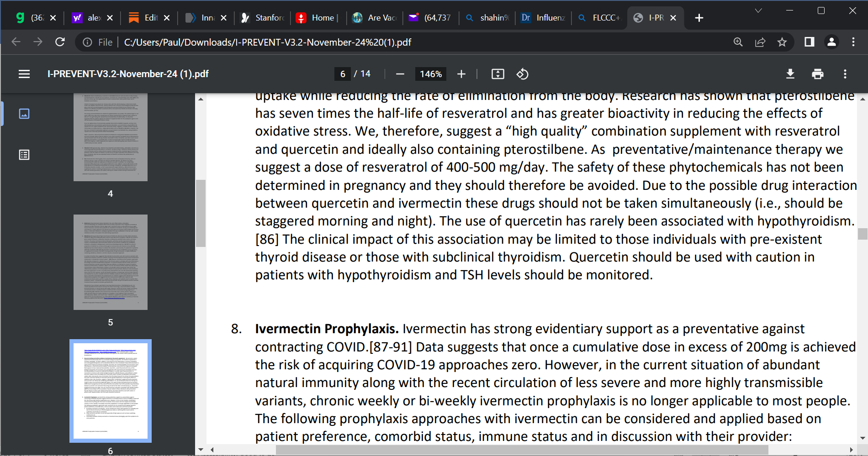The width and height of the screenshot is (868, 456).
Task: Expand the tab search dropdown
Action: 758,10
